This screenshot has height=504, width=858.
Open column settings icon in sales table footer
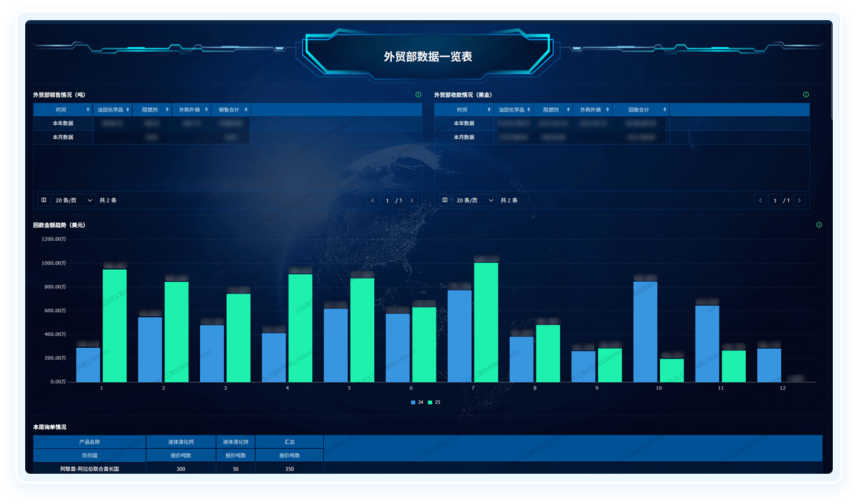[x=43, y=200]
